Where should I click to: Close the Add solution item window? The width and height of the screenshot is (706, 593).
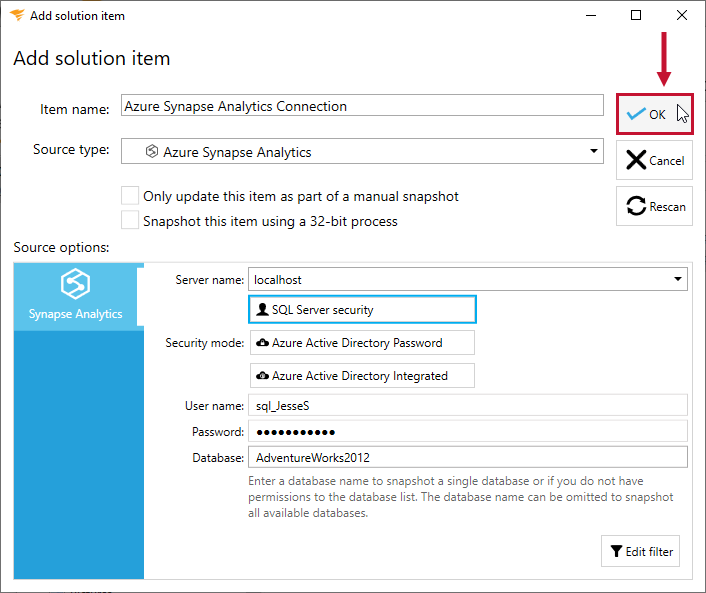(x=682, y=15)
